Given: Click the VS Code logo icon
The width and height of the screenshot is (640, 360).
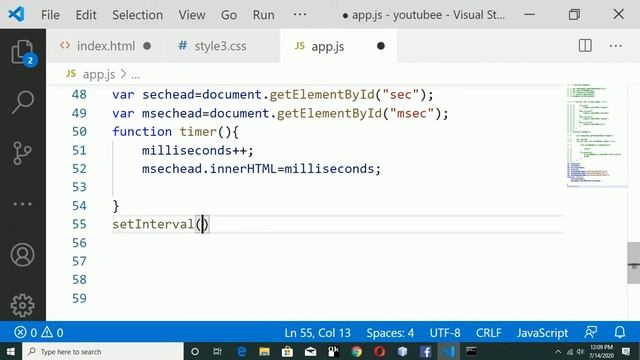Looking at the screenshot, I should click(16, 15).
